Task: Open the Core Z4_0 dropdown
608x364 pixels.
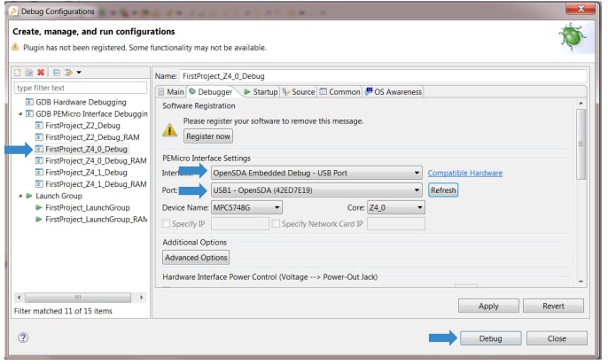Action: (x=419, y=207)
